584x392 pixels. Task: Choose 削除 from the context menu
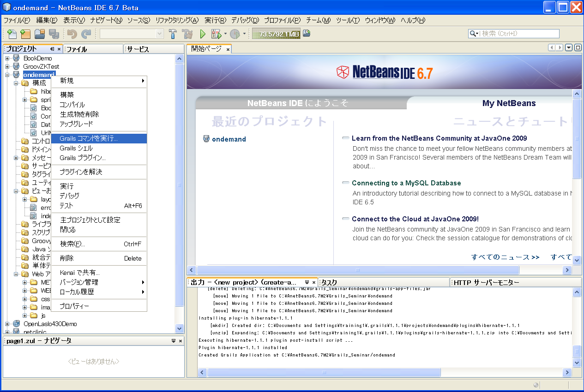point(99,258)
